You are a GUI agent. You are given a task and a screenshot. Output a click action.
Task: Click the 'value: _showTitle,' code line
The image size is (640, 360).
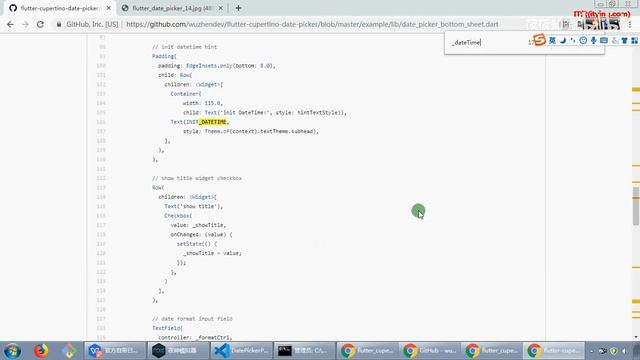click(198, 225)
